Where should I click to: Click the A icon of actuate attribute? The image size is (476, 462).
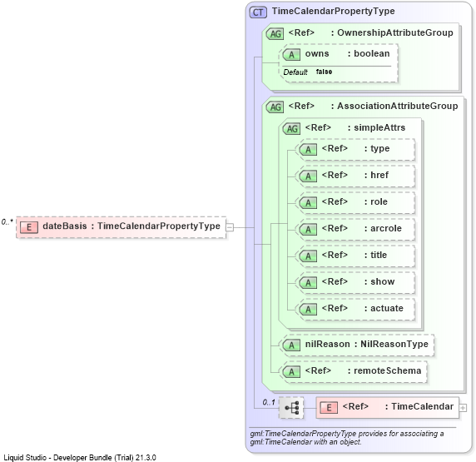308,309
